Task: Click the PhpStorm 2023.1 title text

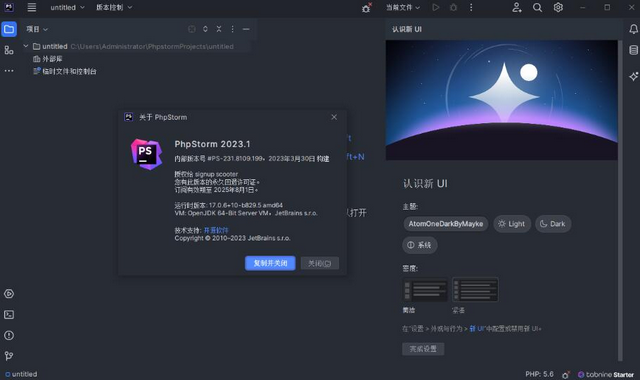Action: coord(212,144)
